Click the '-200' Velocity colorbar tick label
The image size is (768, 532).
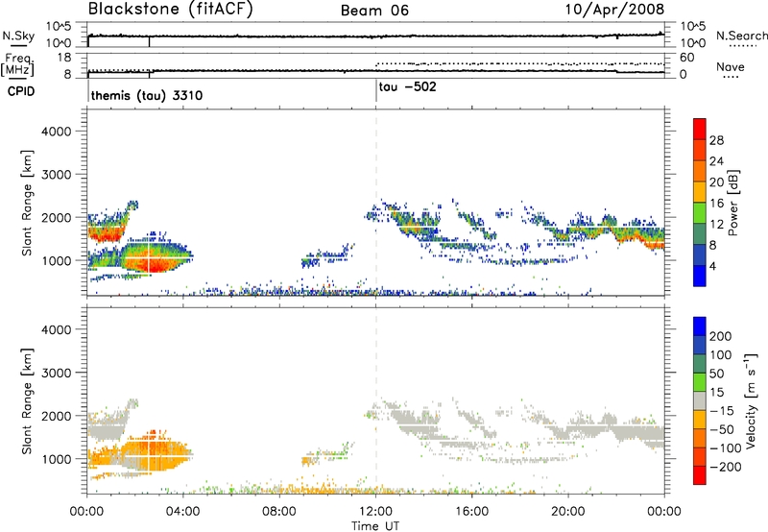pos(726,467)
